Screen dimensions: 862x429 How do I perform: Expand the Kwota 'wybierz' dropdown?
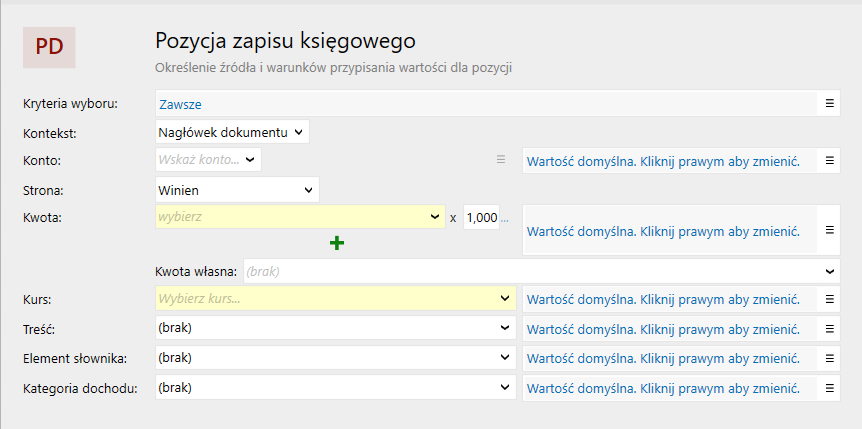click(300, 217)
